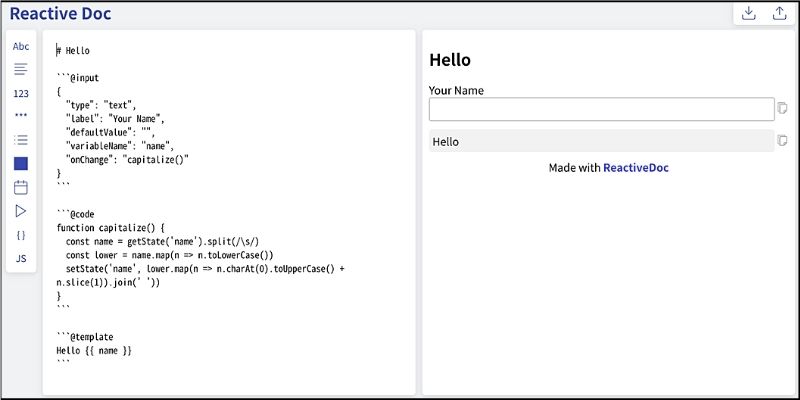Copy the Hello output text
Viewport: 800px width, 400px height.
click(x=783, y=141)
